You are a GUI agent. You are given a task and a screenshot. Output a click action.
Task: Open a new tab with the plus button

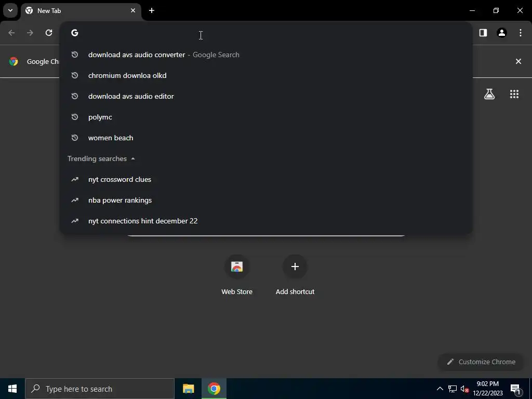(x=152, y=10)
